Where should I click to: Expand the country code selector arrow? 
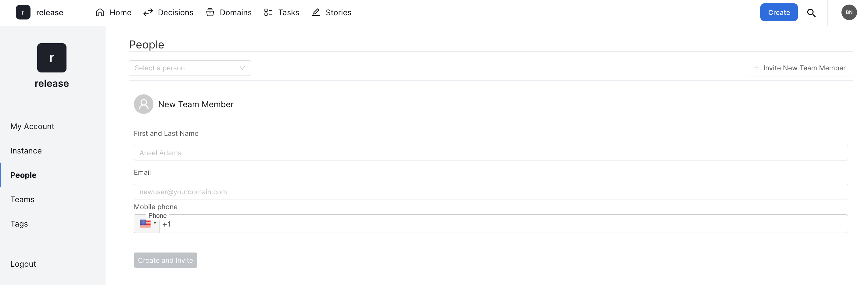[155, 223]
